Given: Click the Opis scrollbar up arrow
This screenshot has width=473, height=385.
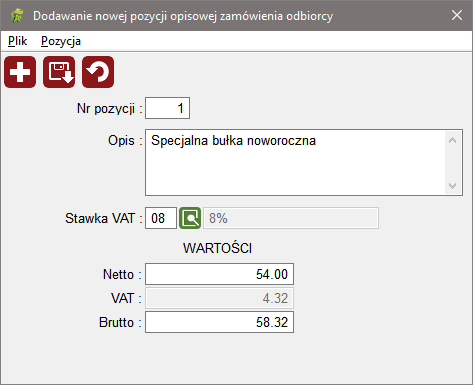Looking at the screenshot, I should click(x=452, y=140).
